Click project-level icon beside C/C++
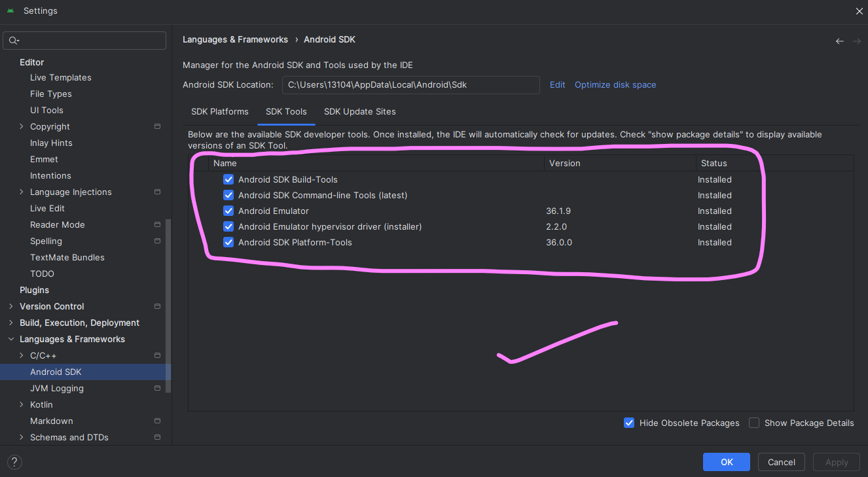868x477 pixels. pyautogui.click(x=157, y=355)
